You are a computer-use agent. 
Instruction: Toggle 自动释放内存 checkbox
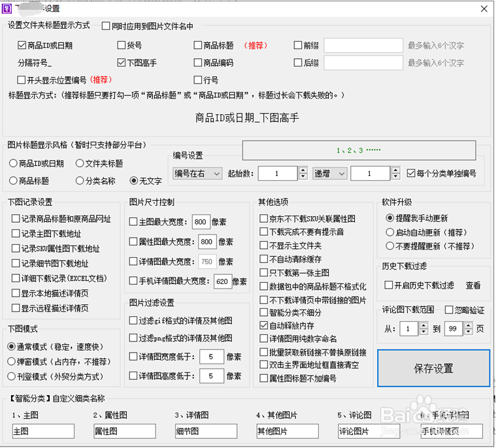[x=263, y=325]
